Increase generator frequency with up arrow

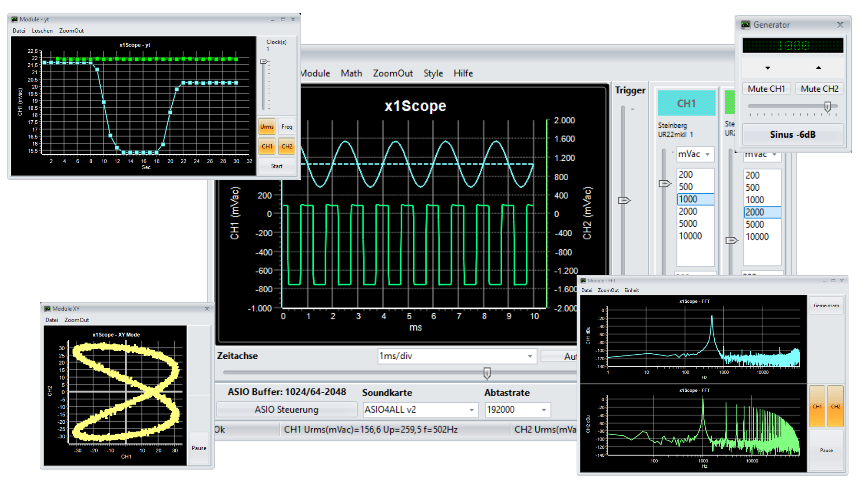[x=818, y=68]
